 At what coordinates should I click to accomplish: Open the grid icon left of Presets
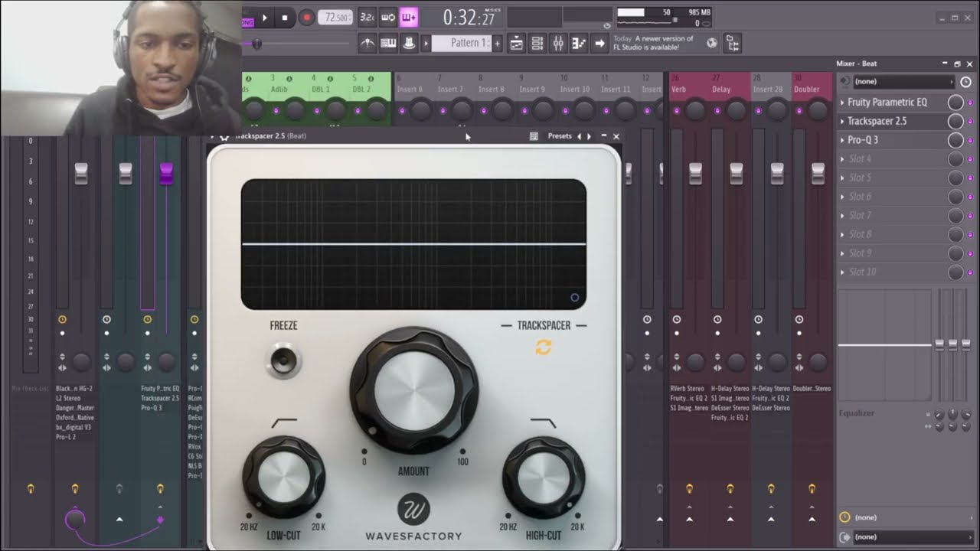(534, 136)
